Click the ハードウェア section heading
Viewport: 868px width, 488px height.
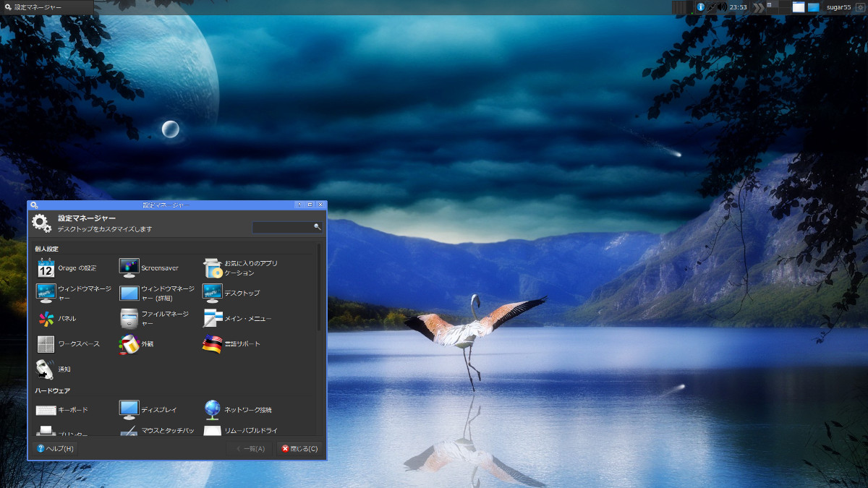pos(53,390)
